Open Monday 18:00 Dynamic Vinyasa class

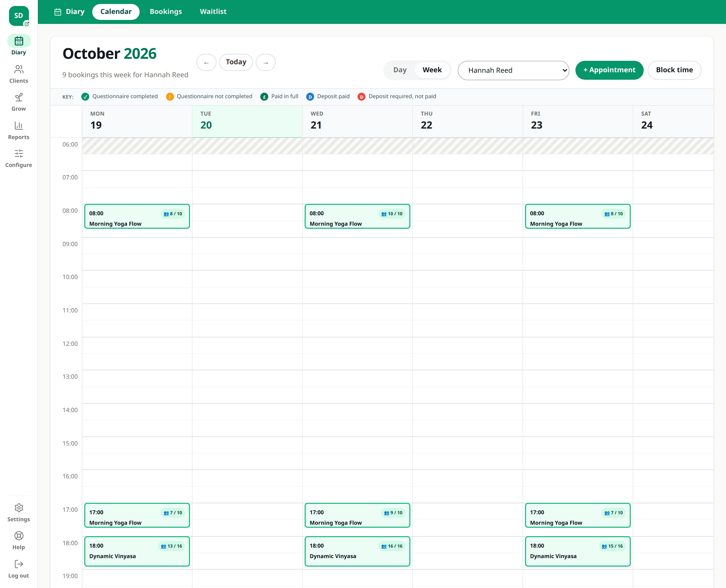[x=137, y=551]
